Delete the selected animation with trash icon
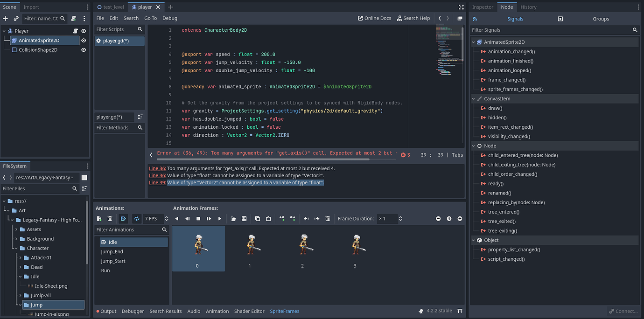Screen dimensions: 644x319 point(110,219)
